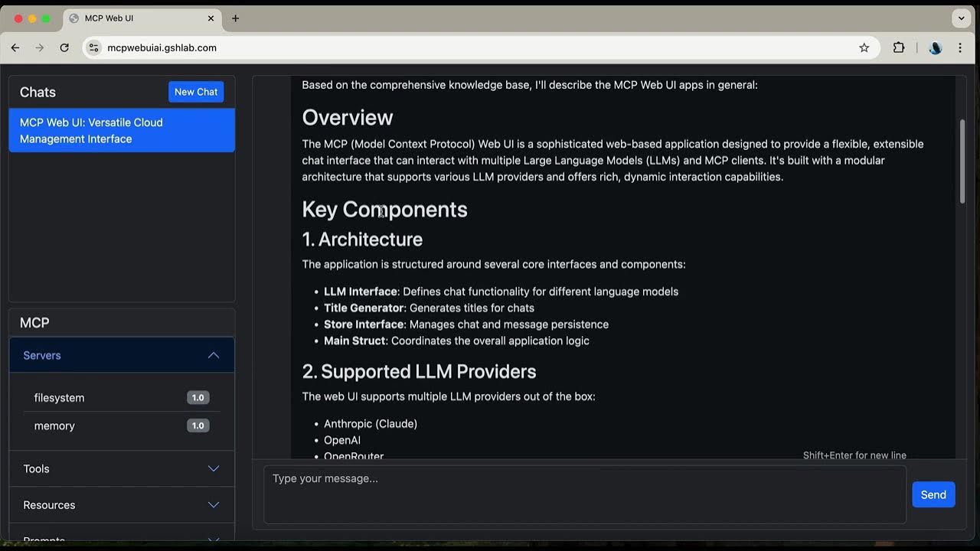980x551 pixels.
Task: Bookmark page using the star icon
Action: [864, 47]
